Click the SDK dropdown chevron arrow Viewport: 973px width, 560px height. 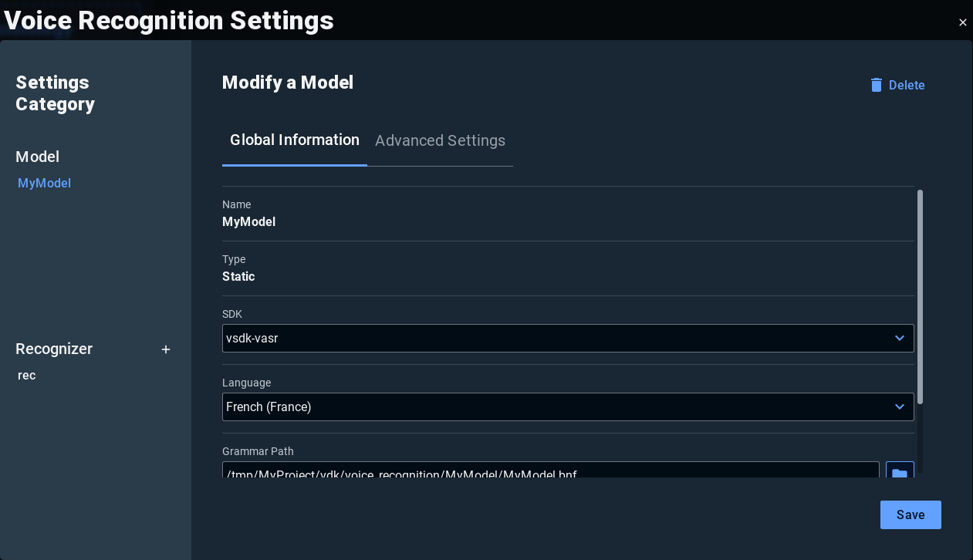[x=900, y=338]
